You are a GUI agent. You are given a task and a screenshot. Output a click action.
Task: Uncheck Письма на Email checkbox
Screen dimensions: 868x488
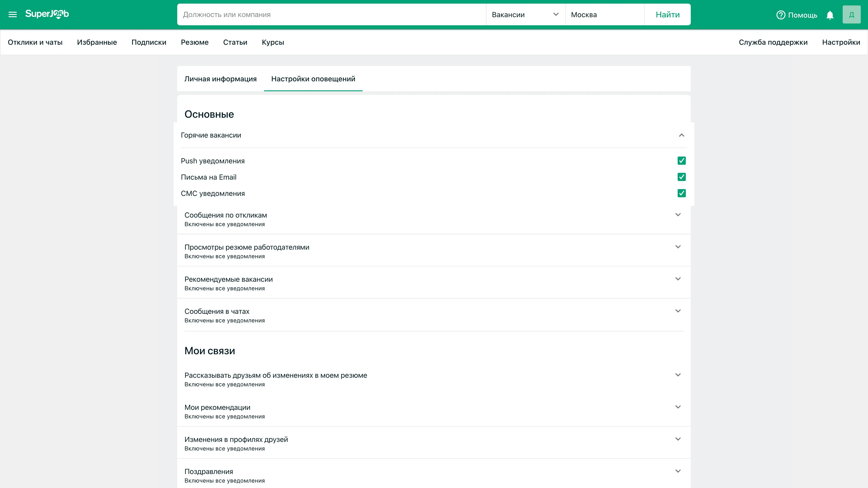pos(681,177)
